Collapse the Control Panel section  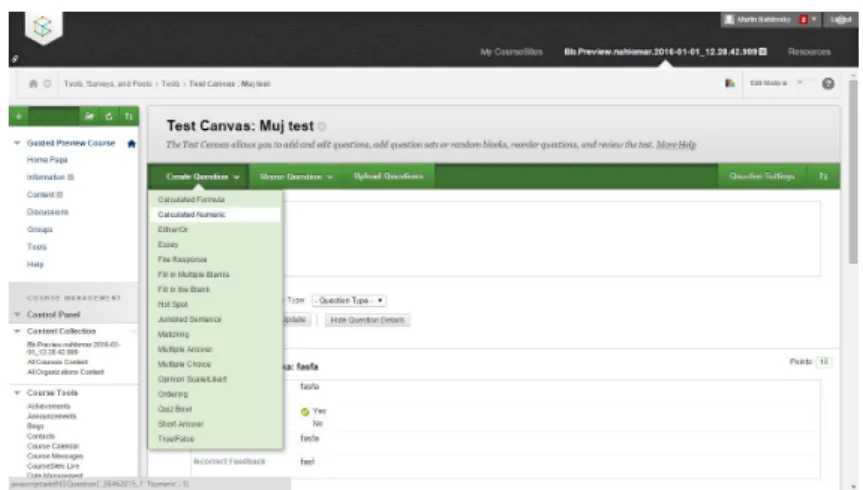17,314
